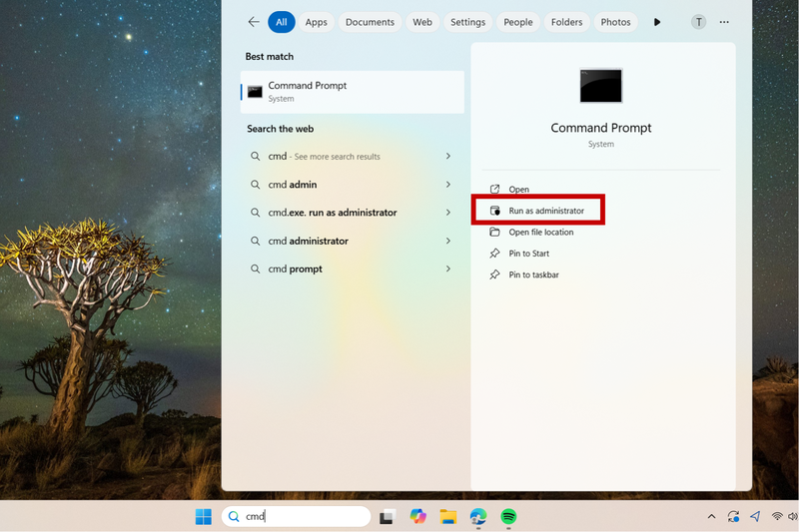Click the taskbar search box containing cmd
The height and width of the screenshot is (532, 799).
(296, 516)
